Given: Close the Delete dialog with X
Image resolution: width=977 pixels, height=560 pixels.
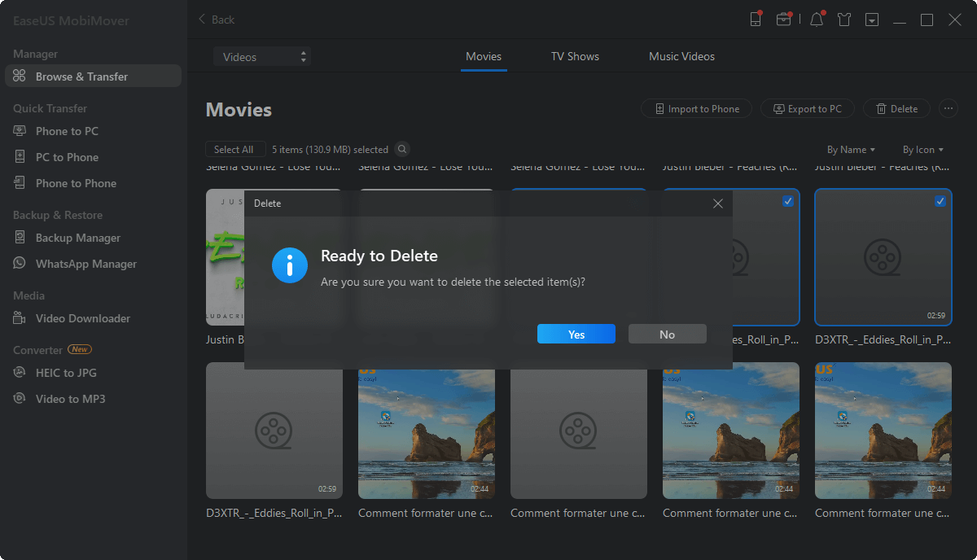Looking at the screenshot, I should pyautogui.click(x=717, y=203).
